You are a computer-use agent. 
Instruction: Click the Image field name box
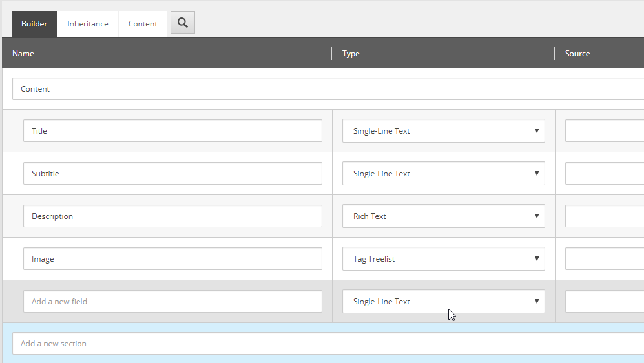172,259
